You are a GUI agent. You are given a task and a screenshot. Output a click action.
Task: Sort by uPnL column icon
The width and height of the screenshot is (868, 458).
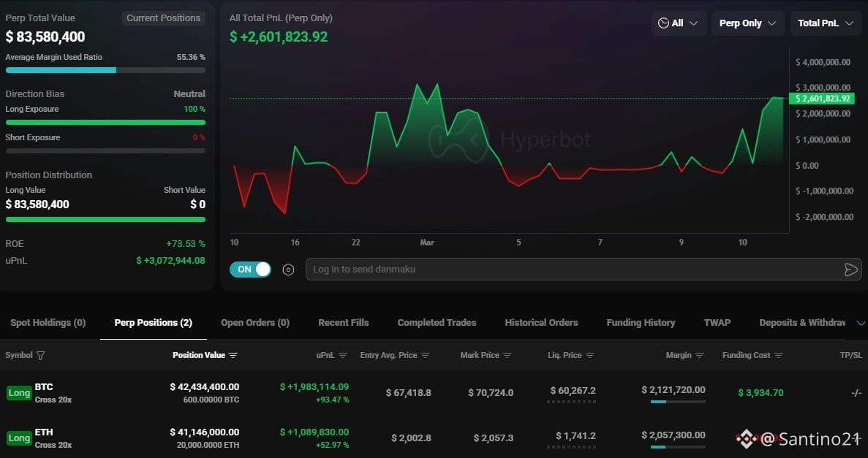343,355
